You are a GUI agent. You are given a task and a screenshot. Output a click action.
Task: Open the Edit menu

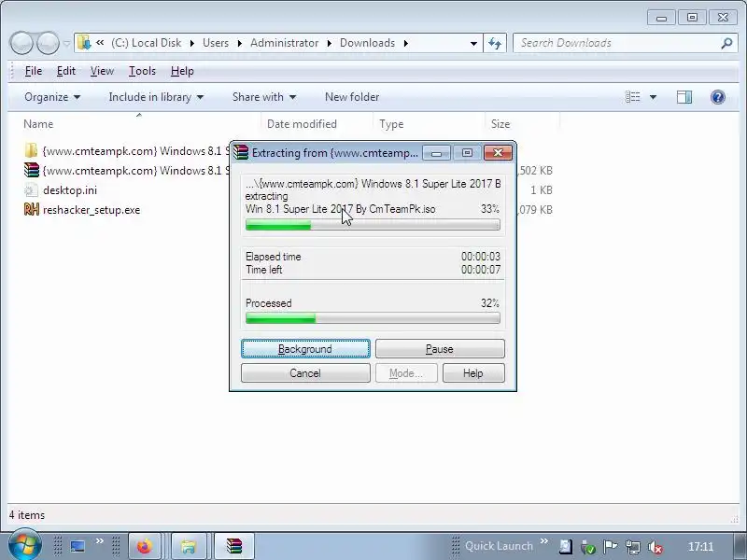tap(65, 71)
